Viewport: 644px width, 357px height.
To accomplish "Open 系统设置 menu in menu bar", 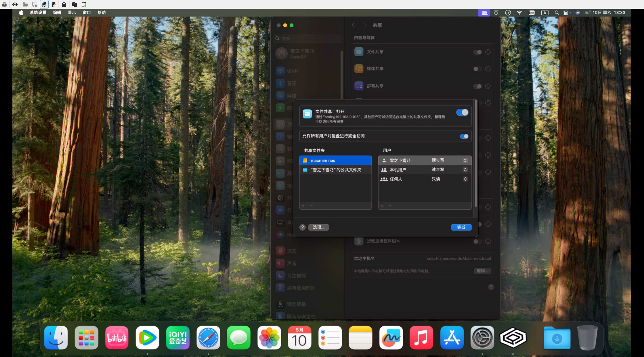I will click(x=38, y=13).
